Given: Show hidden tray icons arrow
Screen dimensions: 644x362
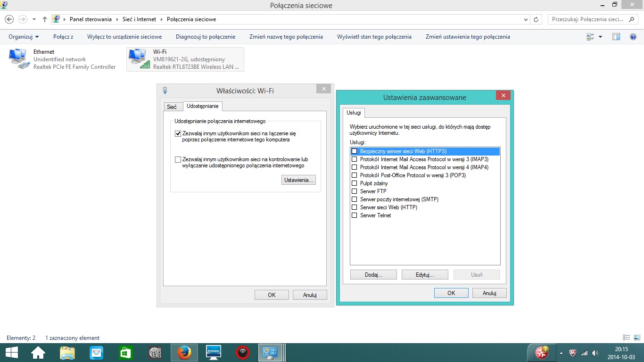Looking at the screenshot, I should [x=561, y=353].
